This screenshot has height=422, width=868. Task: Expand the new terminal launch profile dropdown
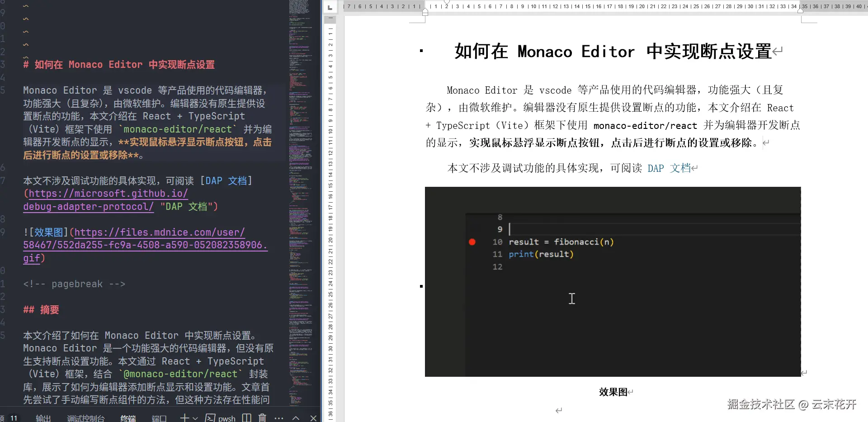point(195,418)
